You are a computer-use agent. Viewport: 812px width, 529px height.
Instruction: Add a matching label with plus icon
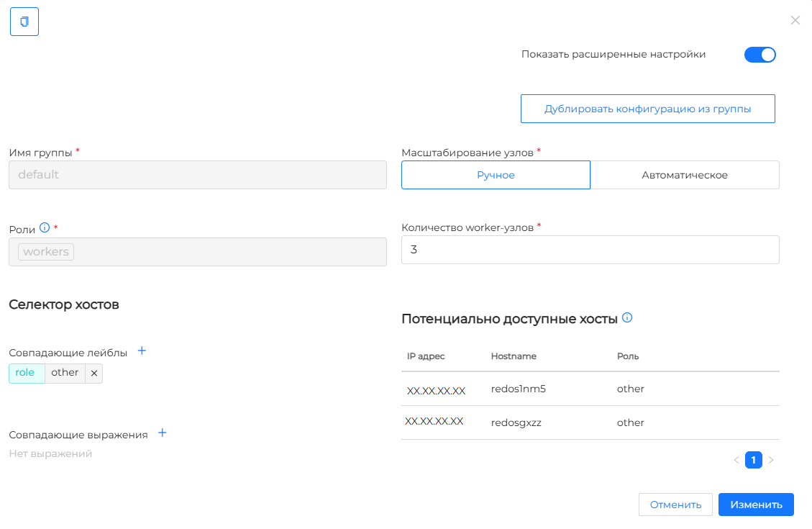[142, 351]
